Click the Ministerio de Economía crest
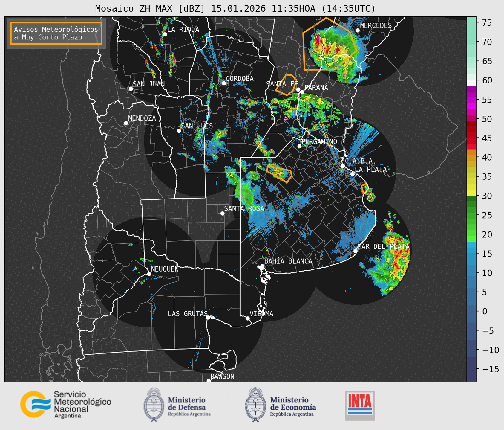The width and height of the screenshot is (504, 430). (x=255, y=405)
